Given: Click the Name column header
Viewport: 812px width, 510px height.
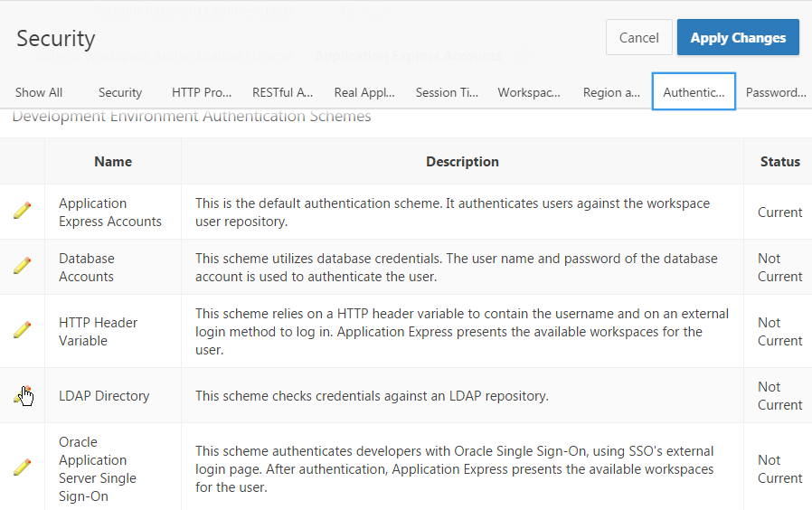Looking at the screenshot, I should (x=113, y=162).
